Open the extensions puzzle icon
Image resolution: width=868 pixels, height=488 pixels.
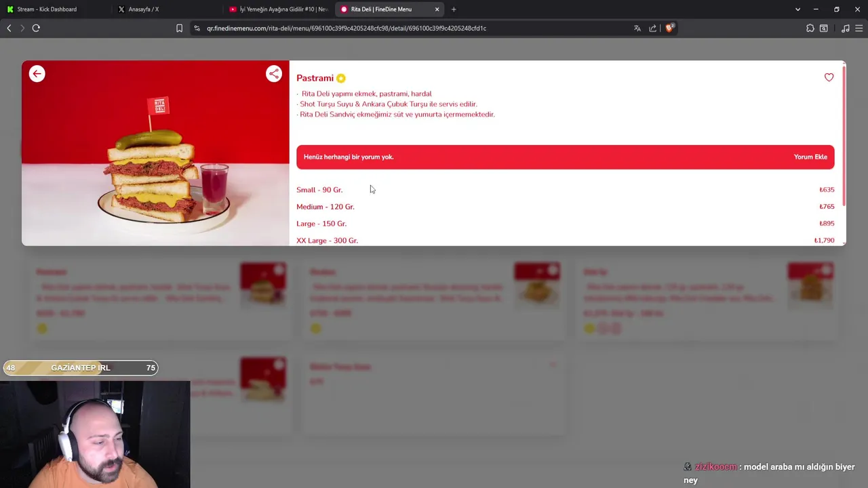810,28
